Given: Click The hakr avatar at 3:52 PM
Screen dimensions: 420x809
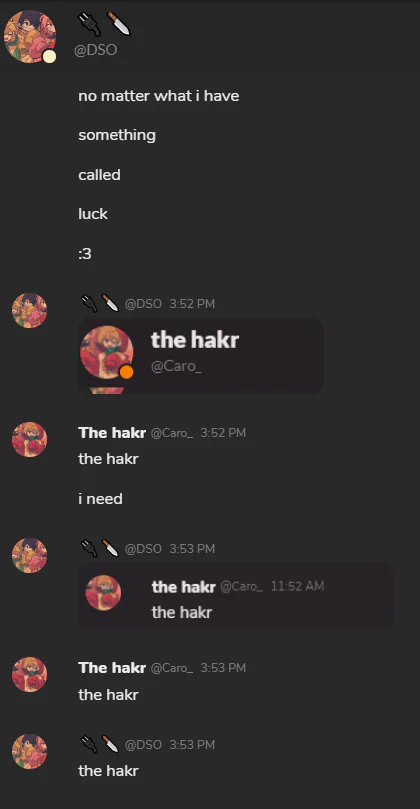Looking at the screenshot, I should (29, 440).
